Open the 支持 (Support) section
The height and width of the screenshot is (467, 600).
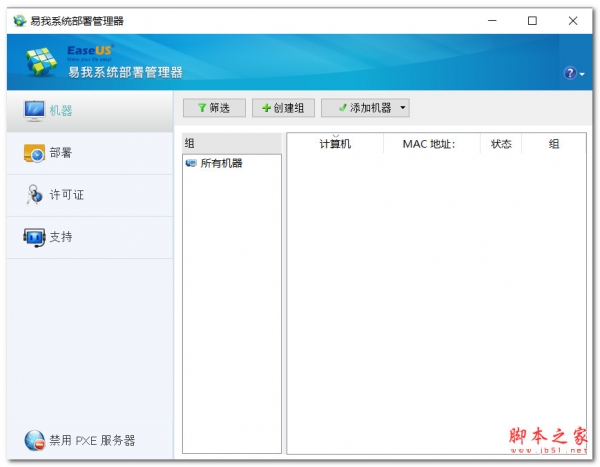[x=90, y=237]
